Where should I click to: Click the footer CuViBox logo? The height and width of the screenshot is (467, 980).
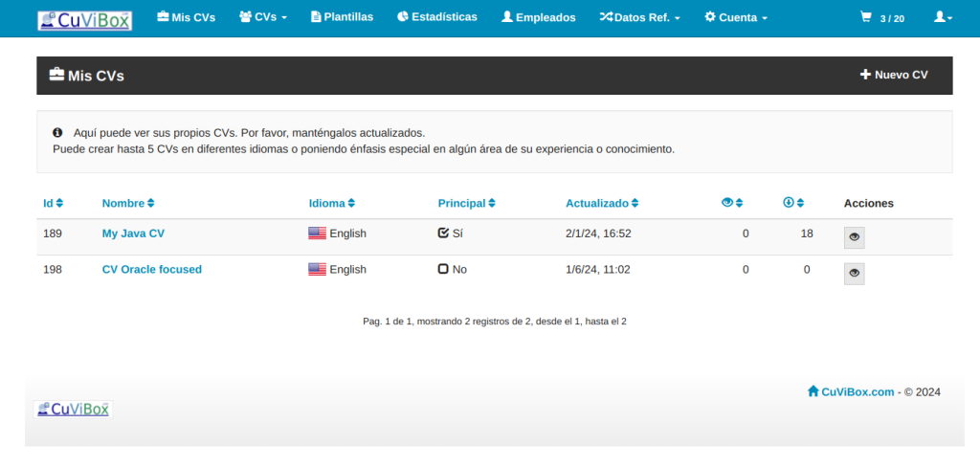(73, 409)
